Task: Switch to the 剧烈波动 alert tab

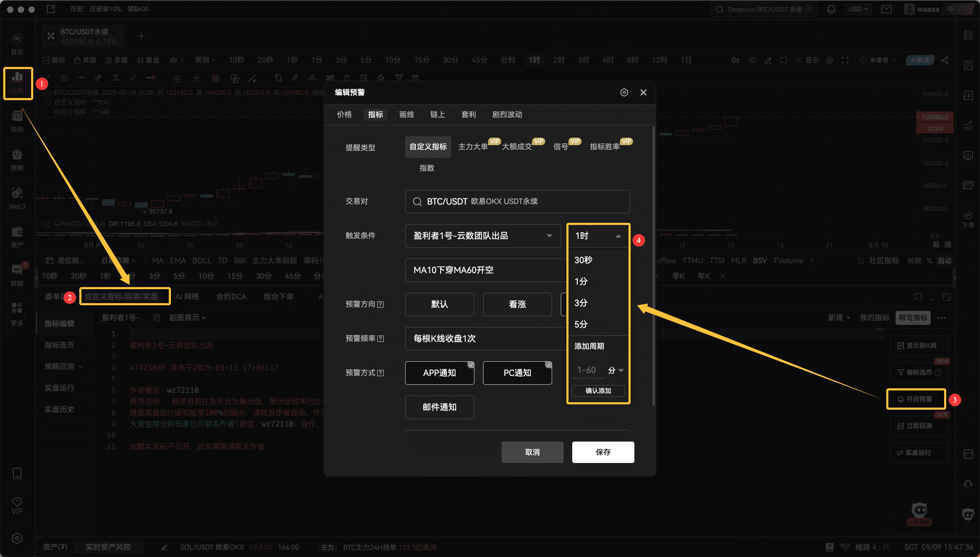Action: [x=507, y=115]
